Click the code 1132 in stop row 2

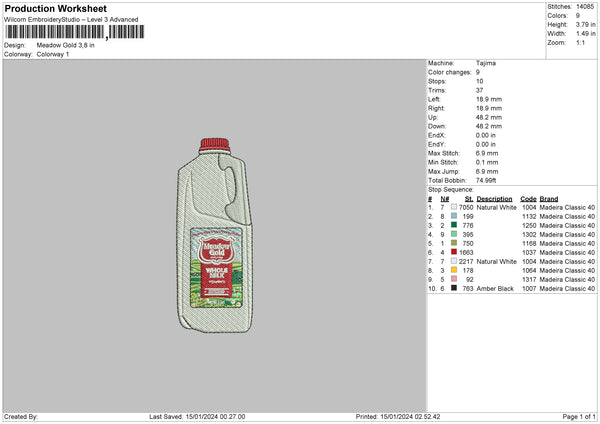coord(529,217)
